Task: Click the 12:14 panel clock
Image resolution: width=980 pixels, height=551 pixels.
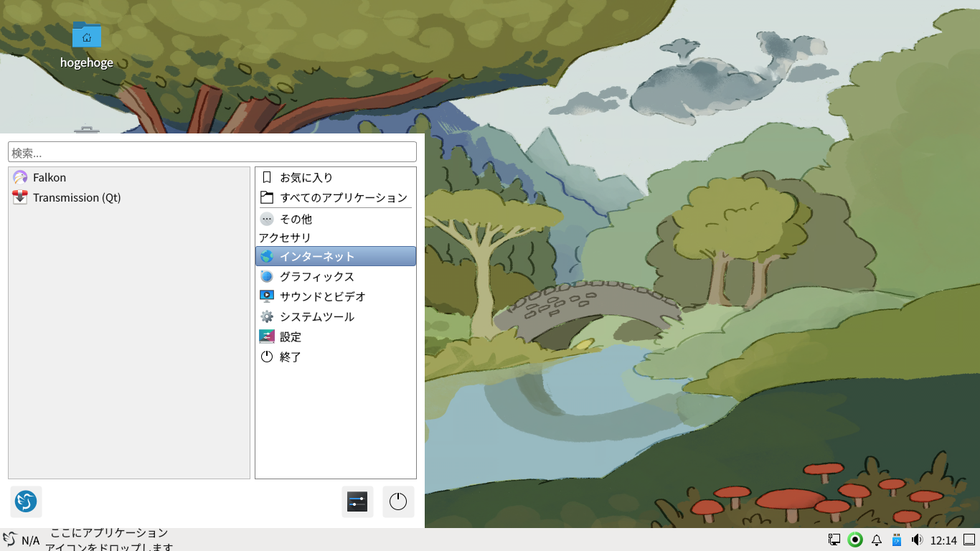Action: coord(943,540)
